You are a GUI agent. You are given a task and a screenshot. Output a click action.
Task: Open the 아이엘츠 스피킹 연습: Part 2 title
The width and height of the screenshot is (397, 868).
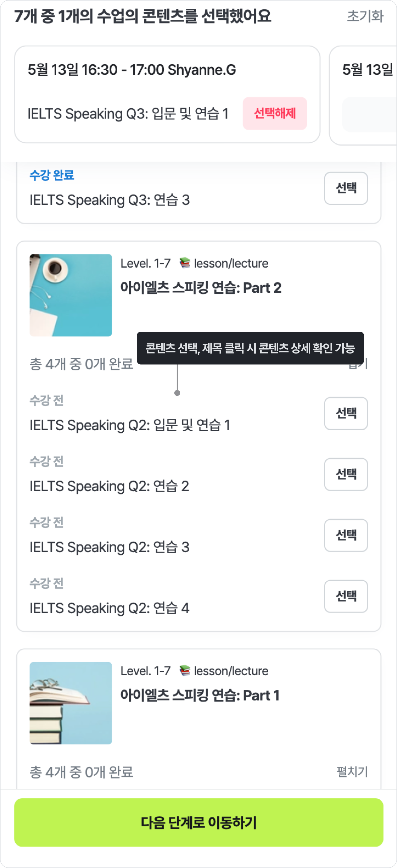click(201, 288)
